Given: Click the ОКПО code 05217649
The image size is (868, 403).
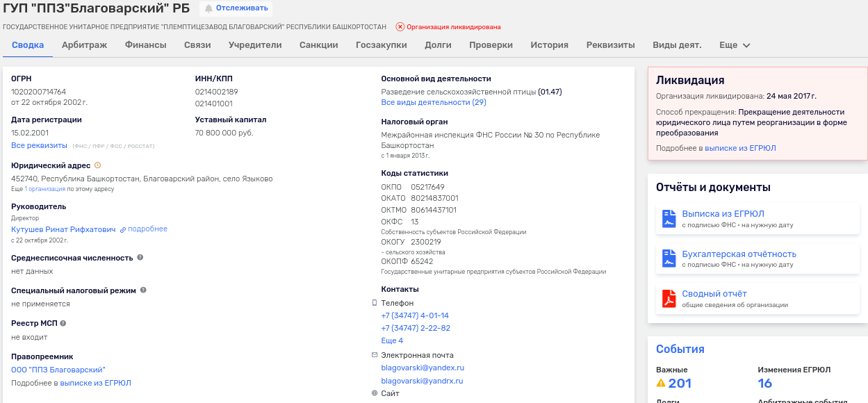Looking at the screenshot, I should tap(427, 187).
